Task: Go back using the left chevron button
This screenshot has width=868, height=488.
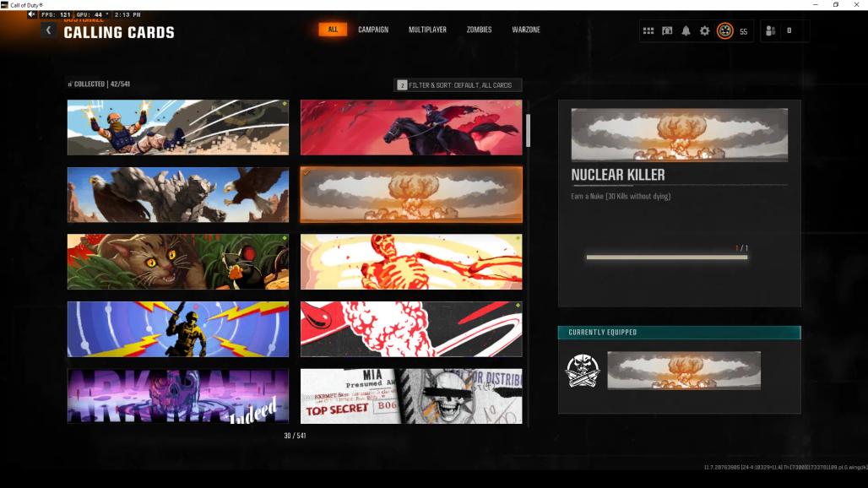Action: [48, 30]
